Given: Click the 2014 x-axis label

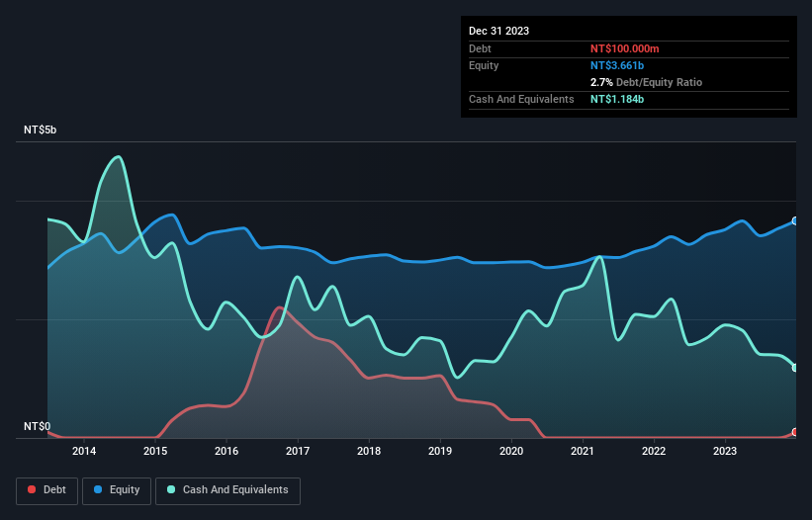Looking at the screenshot, I should click(x=84, y=451).
